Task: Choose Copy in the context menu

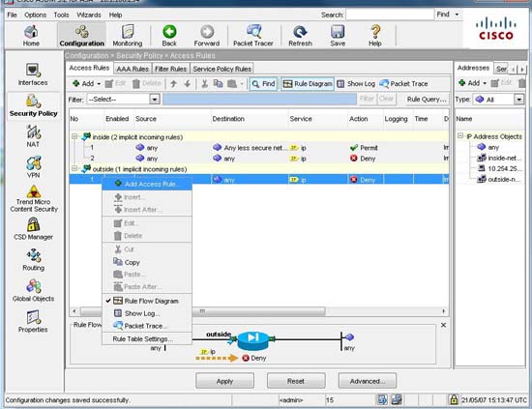Action: click(x=147, y=262)
